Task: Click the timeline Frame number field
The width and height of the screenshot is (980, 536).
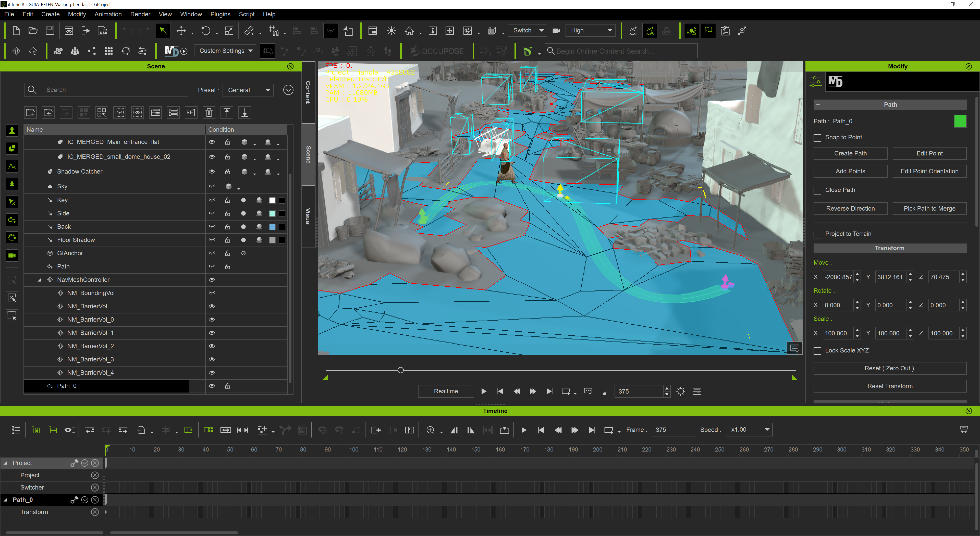Action: click(673, 430)
